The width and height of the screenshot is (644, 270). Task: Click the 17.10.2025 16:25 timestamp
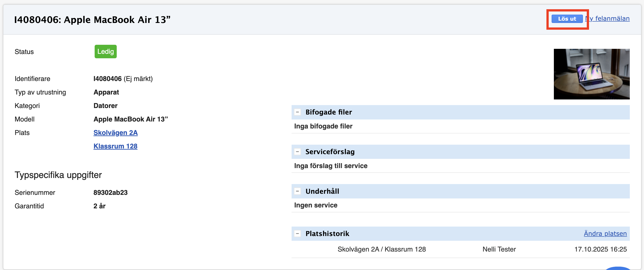tap(600, 249)
